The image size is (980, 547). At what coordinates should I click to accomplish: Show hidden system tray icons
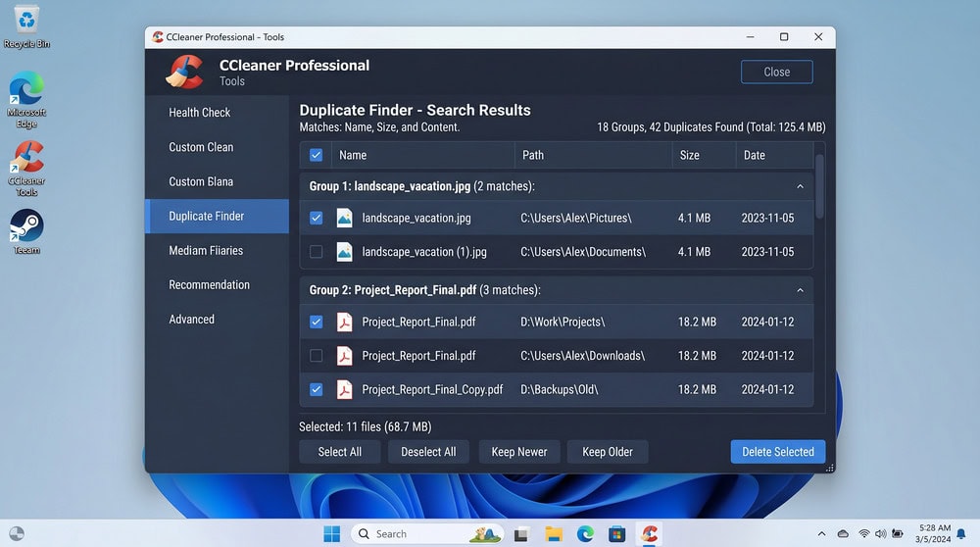click(x=822, y=534)
